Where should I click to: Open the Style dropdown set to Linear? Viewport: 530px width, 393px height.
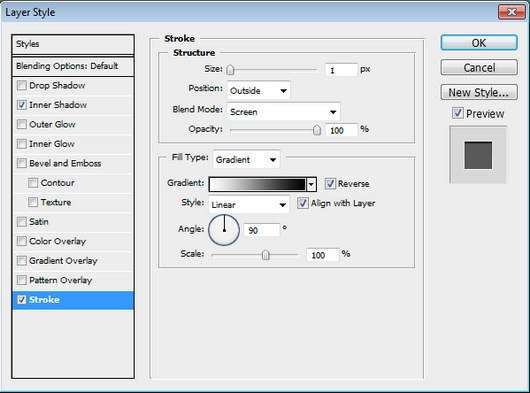click(x=249, y=204)
